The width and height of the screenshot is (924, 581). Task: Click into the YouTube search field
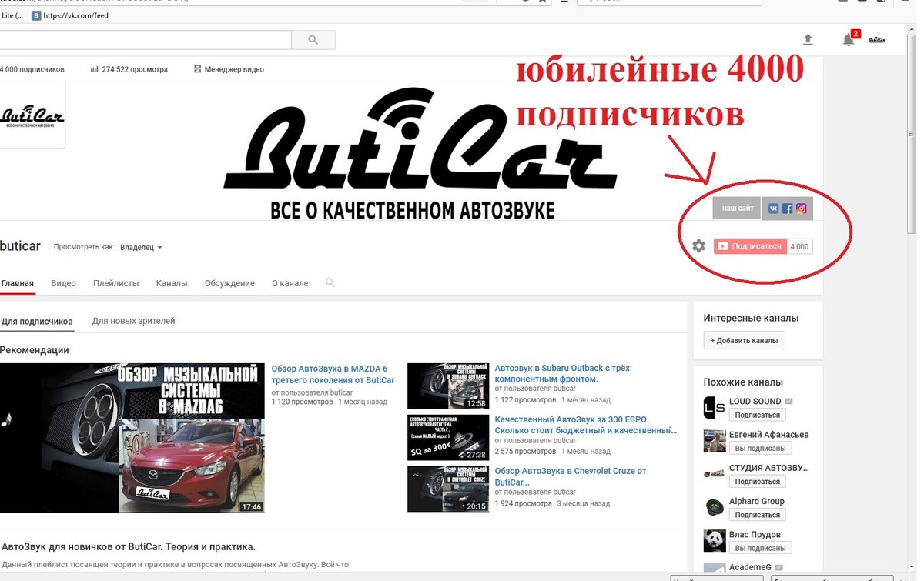(146, 39)
